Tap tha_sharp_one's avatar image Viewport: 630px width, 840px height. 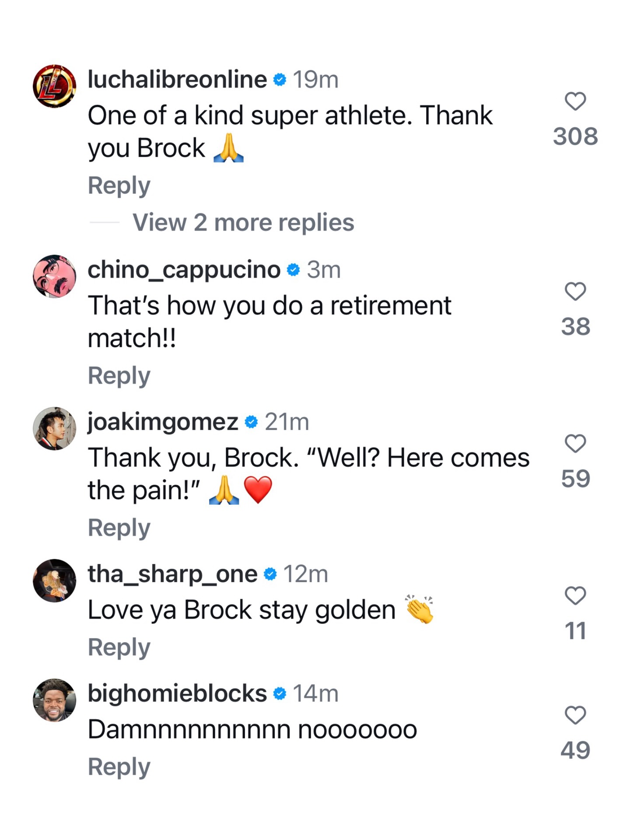(x=54, y=581)
